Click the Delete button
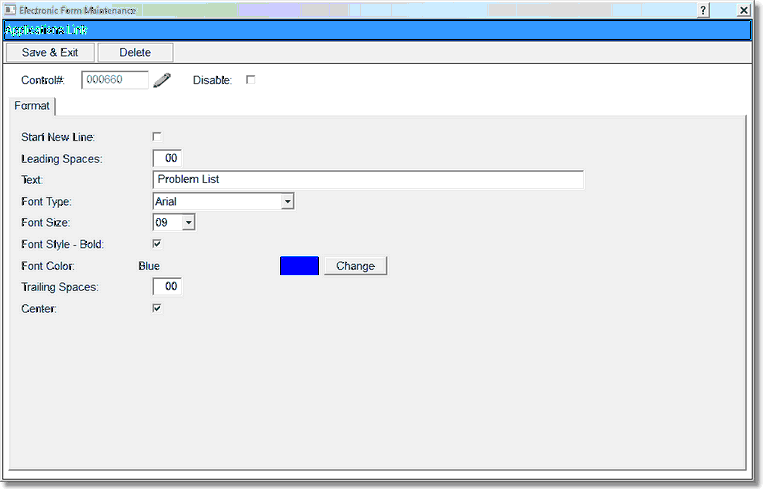The image size is (764, 491). pos(135,53)
